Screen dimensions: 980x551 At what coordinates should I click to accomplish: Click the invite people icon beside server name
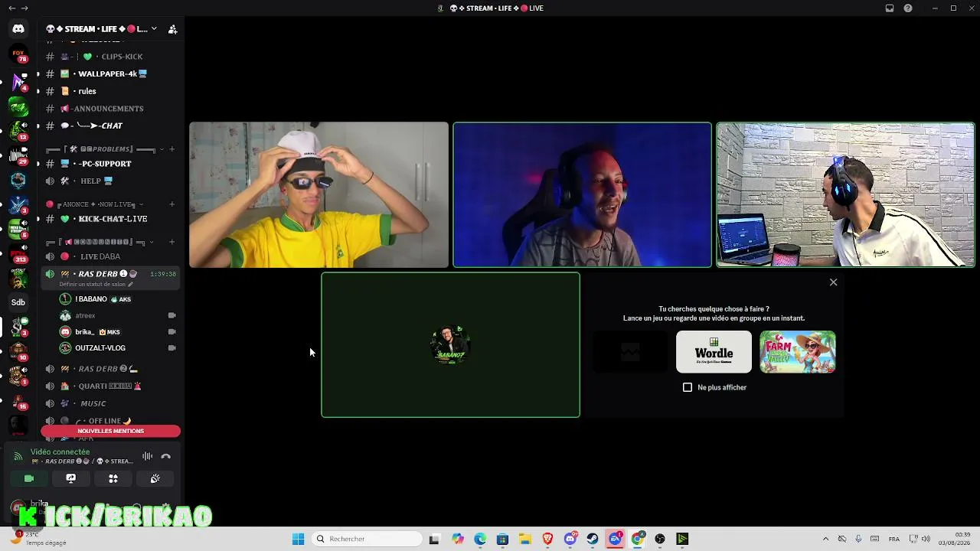pyautogui.click(x=172, y=29)
